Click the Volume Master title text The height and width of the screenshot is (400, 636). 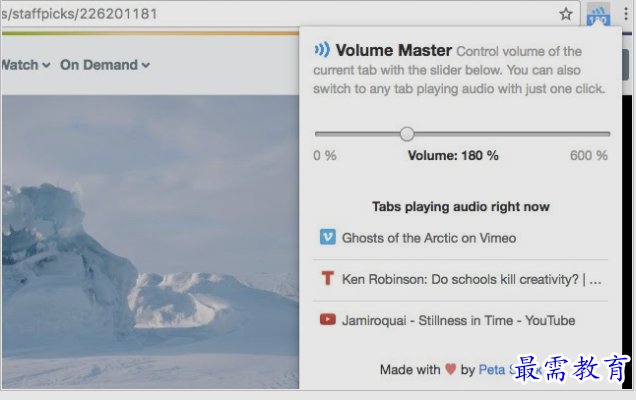click(393, 50)
